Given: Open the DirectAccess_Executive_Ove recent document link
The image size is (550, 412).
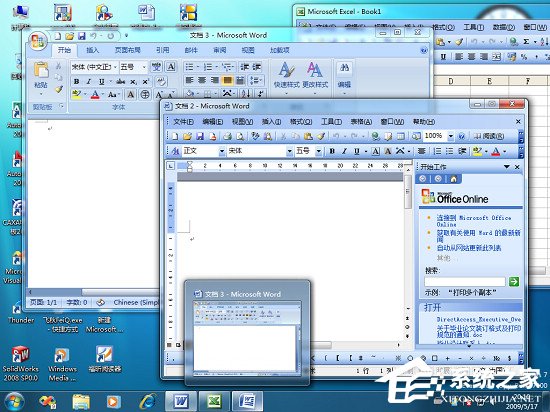Looking at the screenshot, I should pos(478,319).
